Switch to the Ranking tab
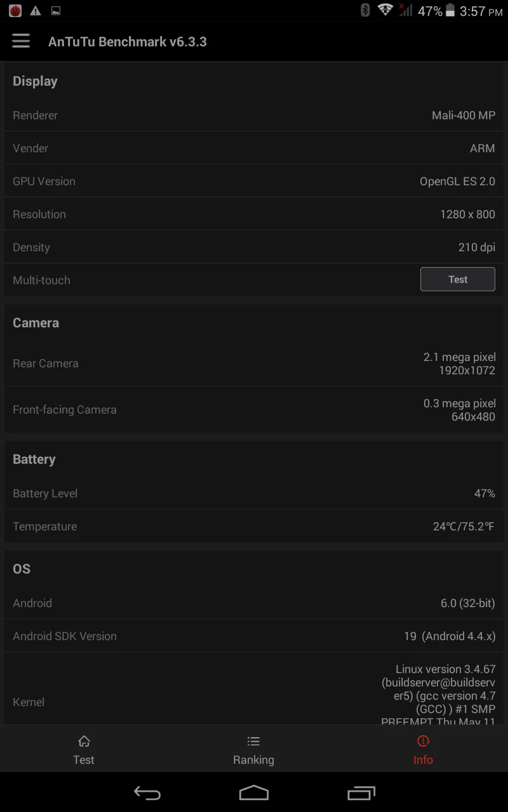Image resolution: width=508 pixels, height=812 pixels. pos(253,750)
